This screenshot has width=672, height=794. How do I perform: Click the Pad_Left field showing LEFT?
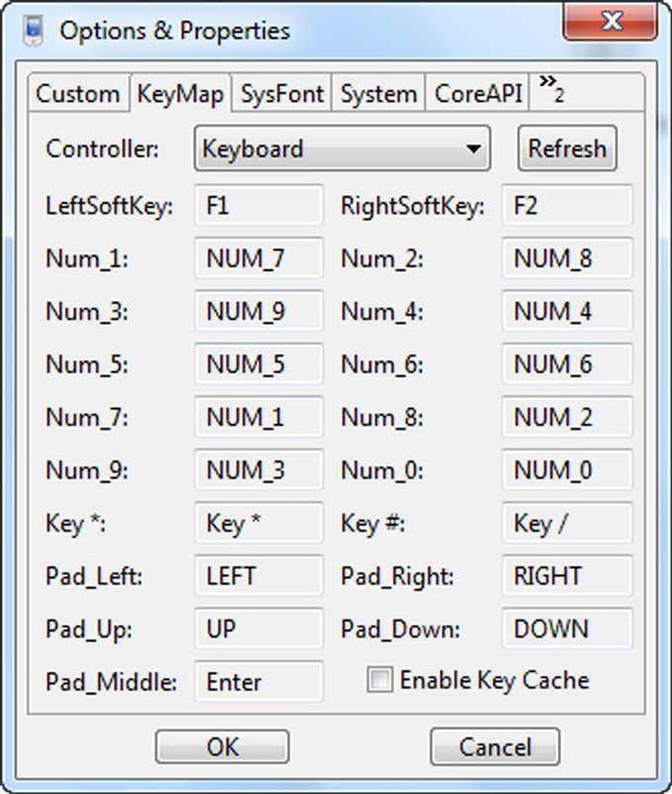[259, 575]
